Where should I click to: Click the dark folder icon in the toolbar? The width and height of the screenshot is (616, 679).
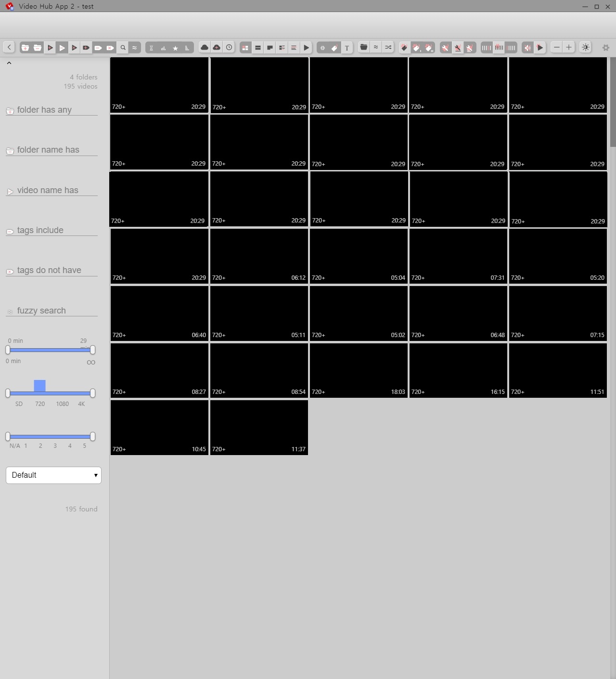click(x=364, y=47)
